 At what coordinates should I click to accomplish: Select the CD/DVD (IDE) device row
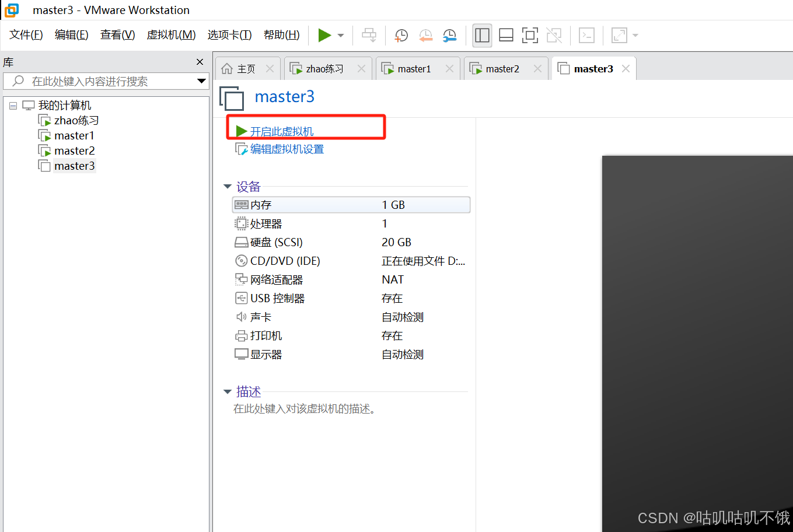pyautogui.click(x=351, y=261)
